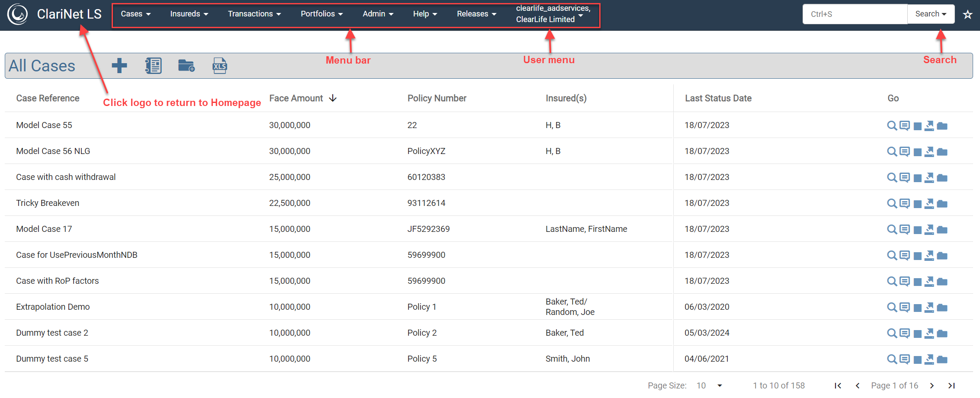The height and width of the screenshot is (398, 980).
Task: Expand the Releases dropdown
Action: pos(476,14)
